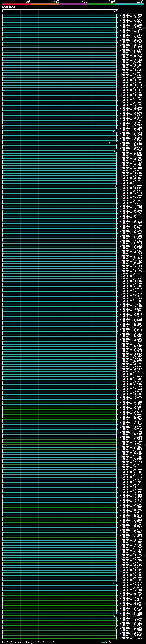Select label UniRef100_Q9SEW1

coord(131,40)
